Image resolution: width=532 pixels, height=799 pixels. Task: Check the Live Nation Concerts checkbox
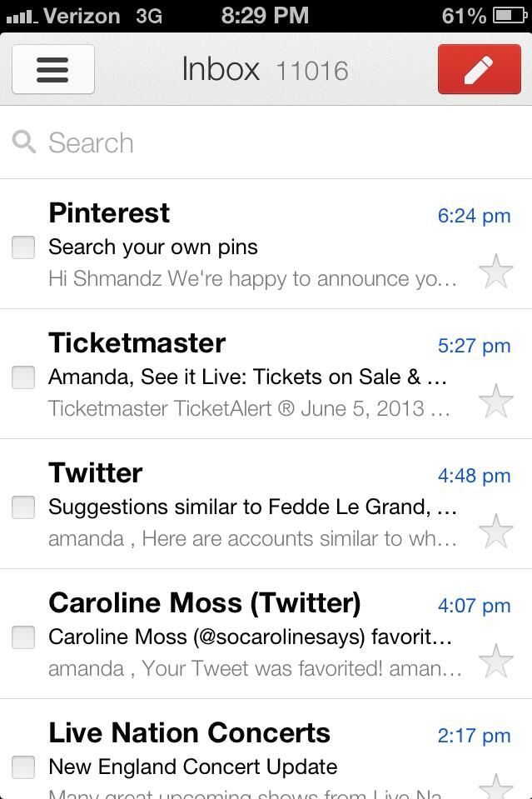tap(23, 767)
